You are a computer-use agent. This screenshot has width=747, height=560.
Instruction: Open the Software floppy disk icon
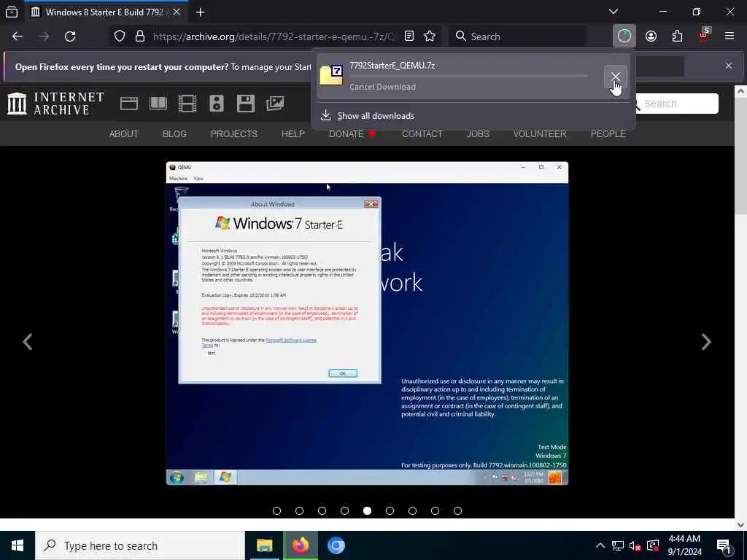point(246,104)
